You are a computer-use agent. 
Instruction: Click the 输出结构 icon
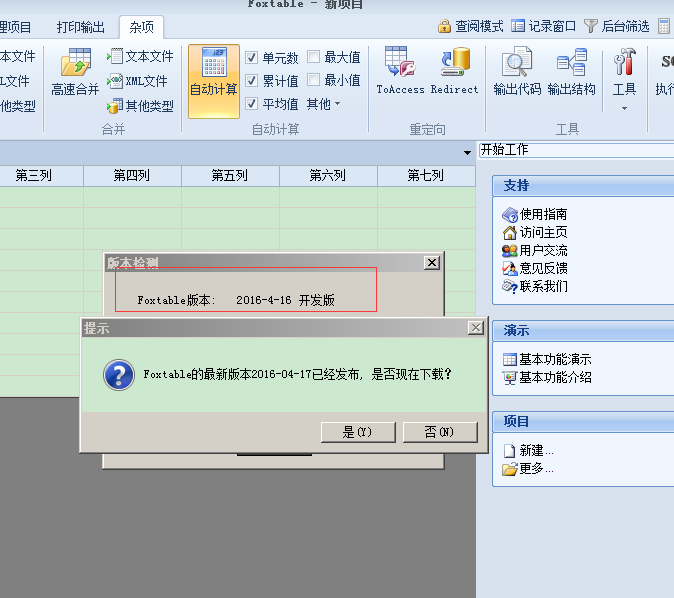click(571, 62)
